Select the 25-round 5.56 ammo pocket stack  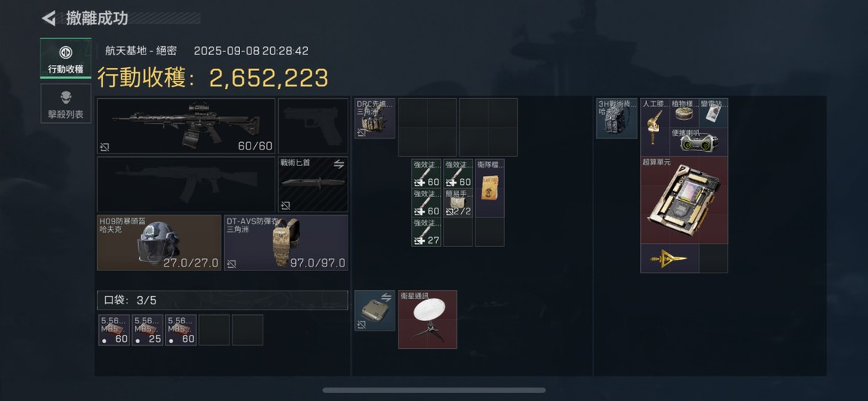tap(147, 330)
